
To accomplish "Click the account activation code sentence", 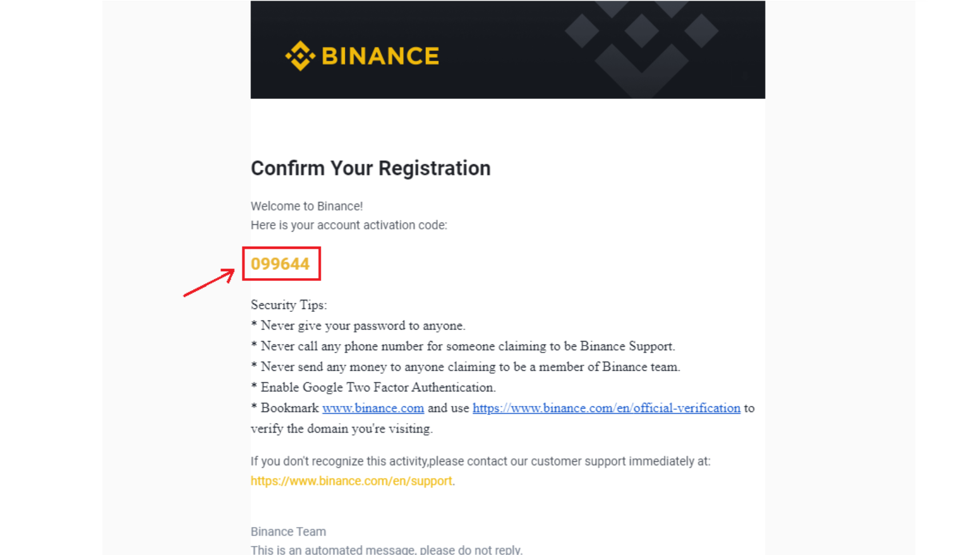I will click(349, 225).
